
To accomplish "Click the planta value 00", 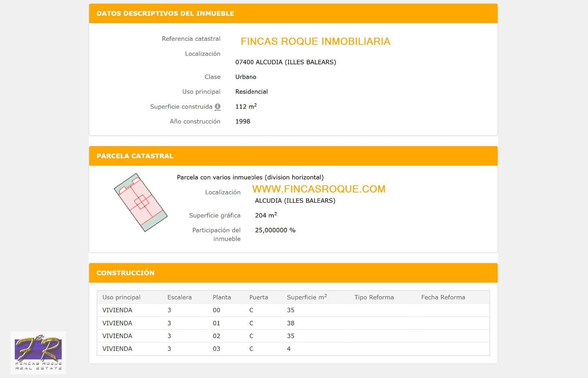I will (216, 310).
